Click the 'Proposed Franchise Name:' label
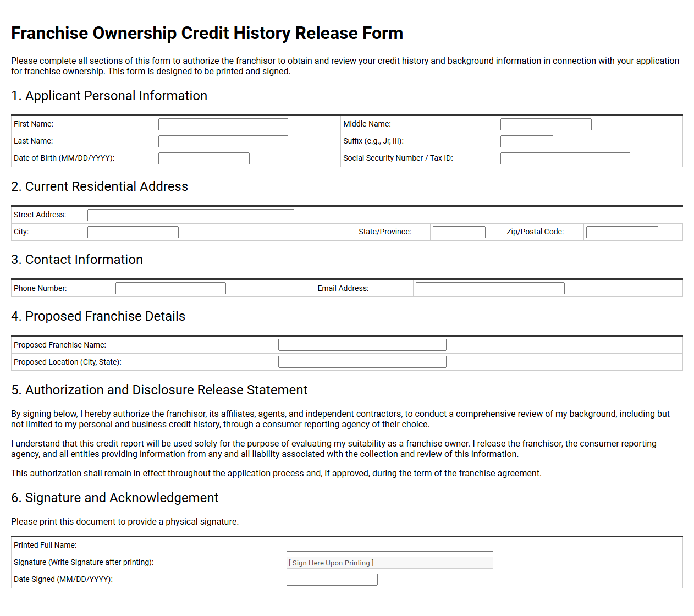This screenshot has height=616, width=694. point(60,345)
